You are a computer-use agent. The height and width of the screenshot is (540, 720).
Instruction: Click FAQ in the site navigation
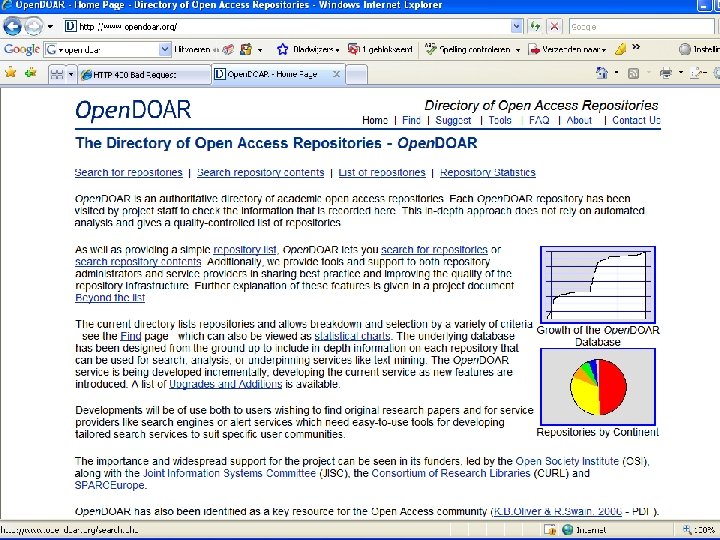tap(539, 120)
